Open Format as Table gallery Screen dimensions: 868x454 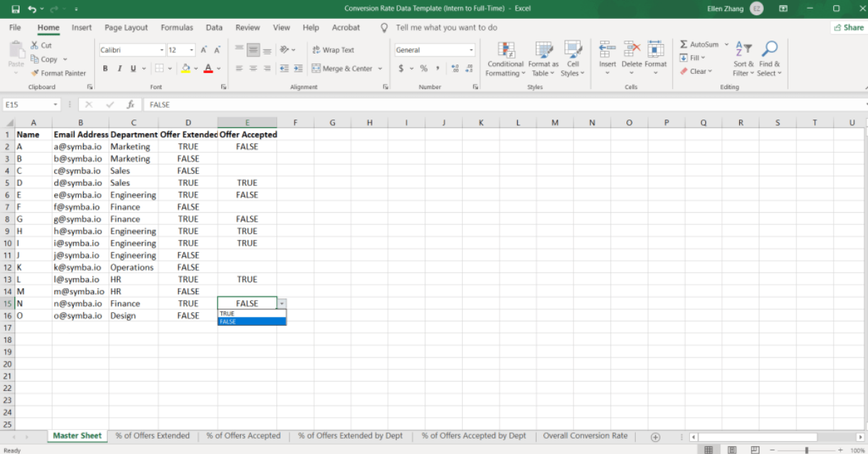point(543,59)
